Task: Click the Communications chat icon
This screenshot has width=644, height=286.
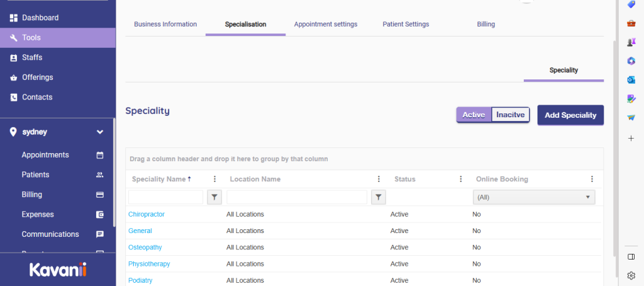Action: (99, 234)
